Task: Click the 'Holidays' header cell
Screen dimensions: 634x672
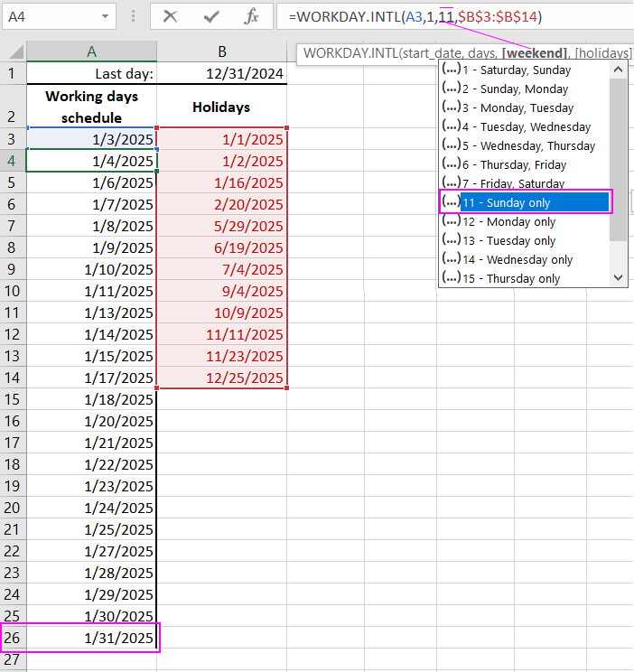Action: (x=221, y=107)
